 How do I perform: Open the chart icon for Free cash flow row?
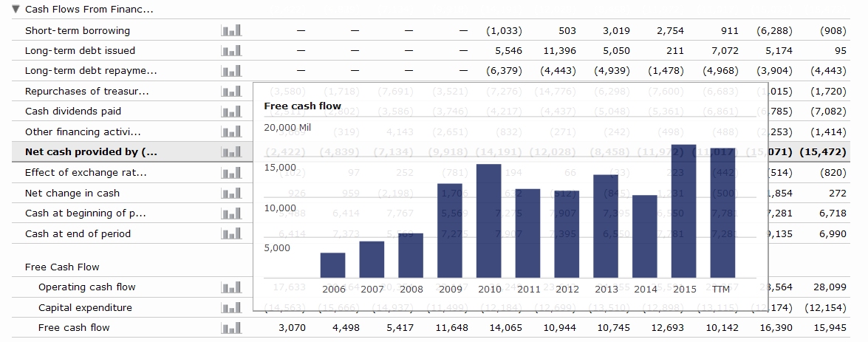click(231, 328)
